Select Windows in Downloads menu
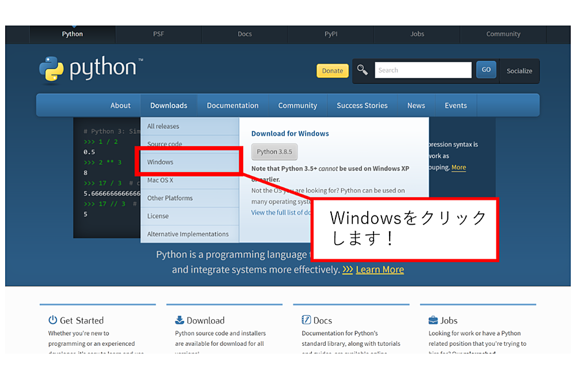Screen dimensions: 588x386 190,162
